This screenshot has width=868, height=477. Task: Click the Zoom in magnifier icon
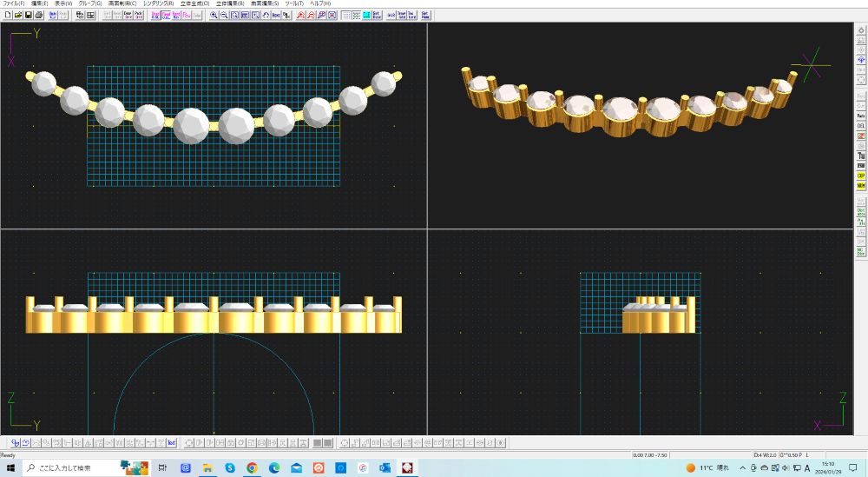pos(214,16)
